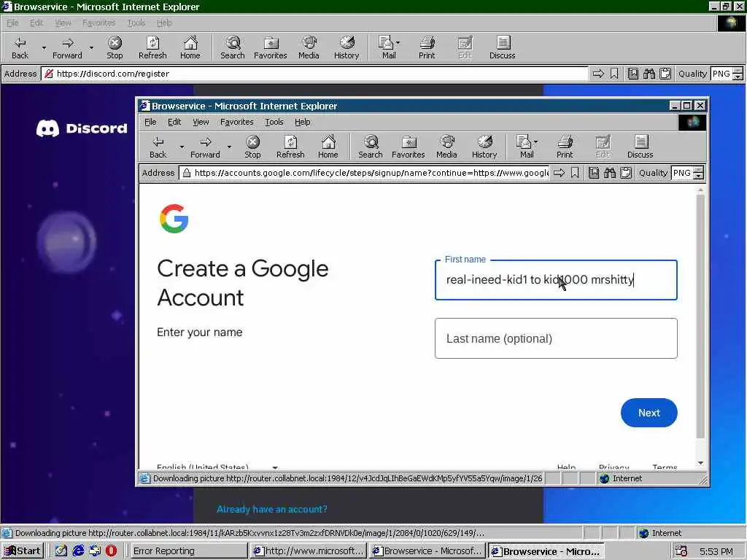Image resolution: width=747 pixels, height=560 pixels.
Task: Open Search in the front Google window toolbar
Action: click(x=370, y=147)
